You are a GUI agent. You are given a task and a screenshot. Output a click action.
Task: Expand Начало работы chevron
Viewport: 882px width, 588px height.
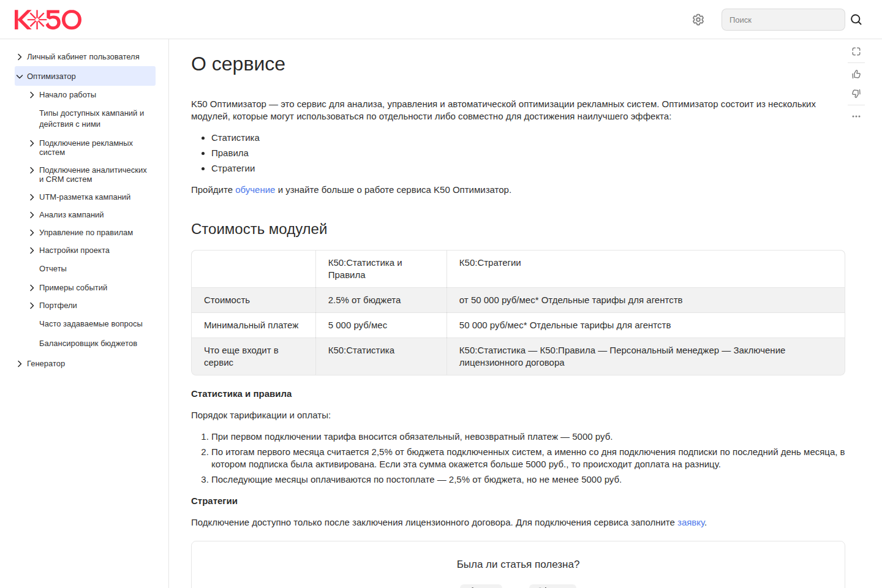(x=32, y=95)
